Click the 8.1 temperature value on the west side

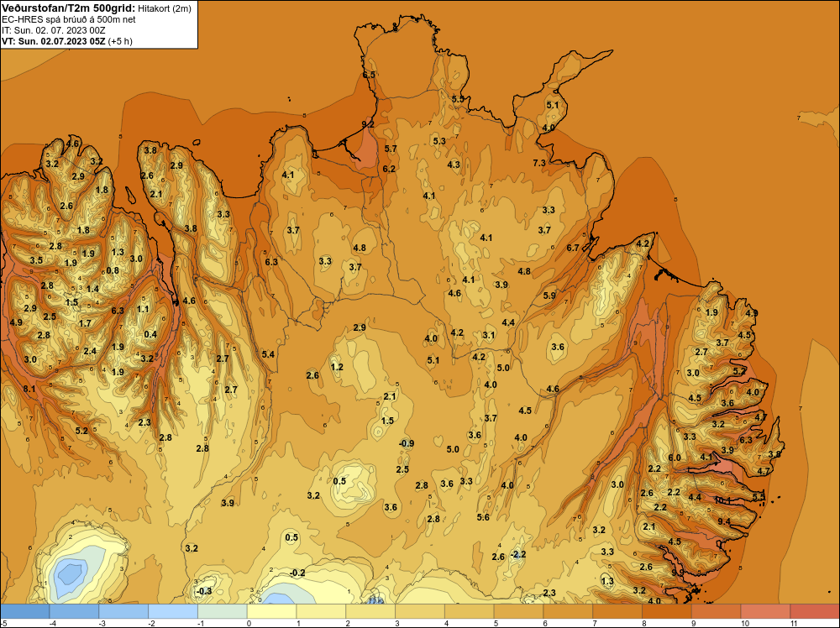pos(29,389)
